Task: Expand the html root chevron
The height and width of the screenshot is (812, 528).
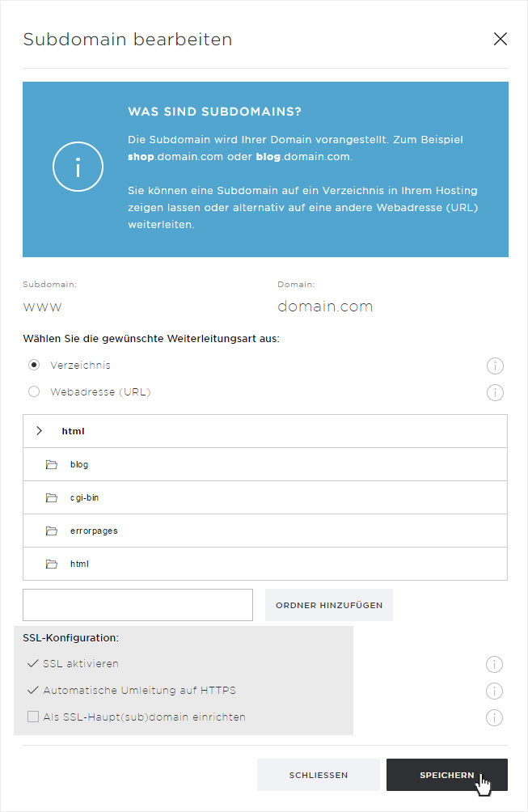Action: 40,431
